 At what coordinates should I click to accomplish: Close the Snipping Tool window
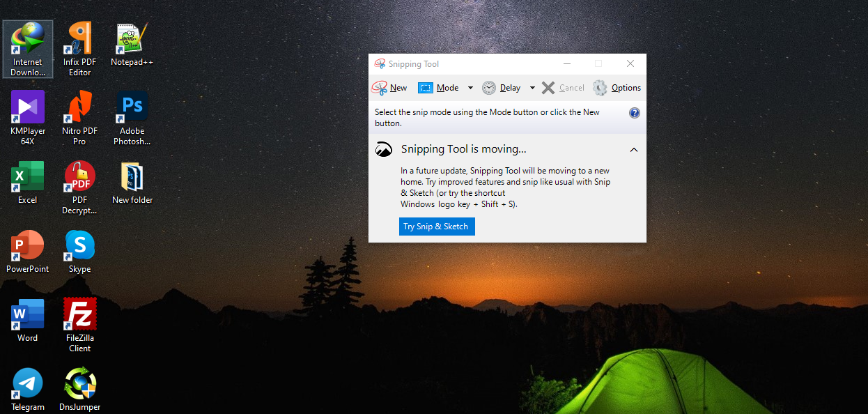[630, 63]
